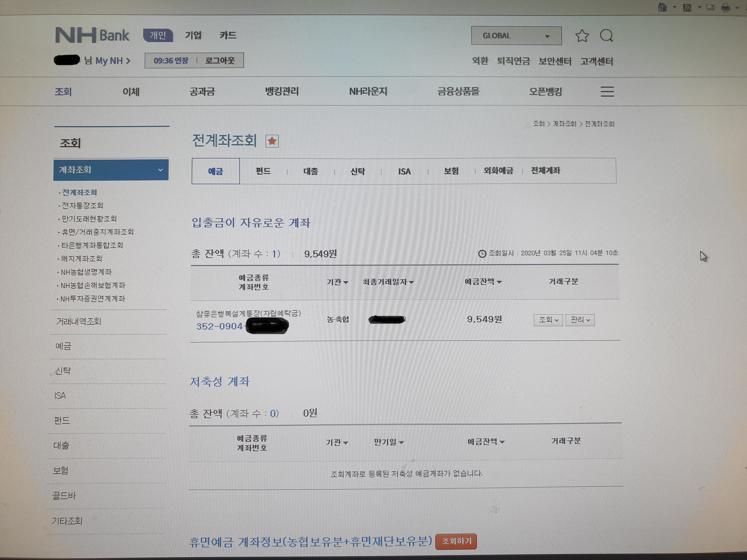Click the browser home icon
Screen dimensions: 747x560
point(662,7)
